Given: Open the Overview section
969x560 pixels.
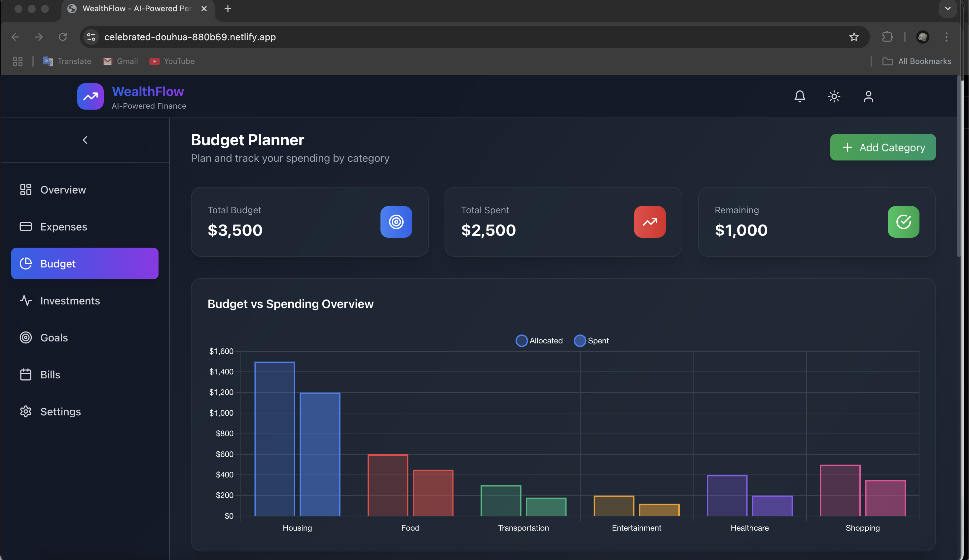Looking at the screenshot, I should click(63, 190).
